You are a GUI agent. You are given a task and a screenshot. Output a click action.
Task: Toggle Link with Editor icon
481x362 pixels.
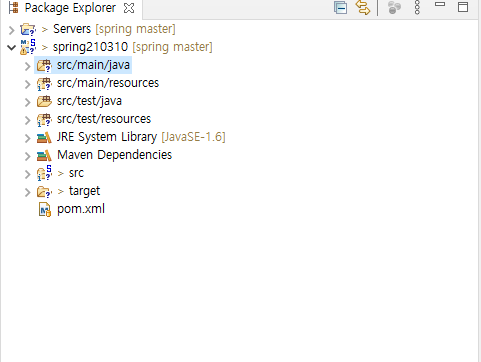(x=363, y=8)
